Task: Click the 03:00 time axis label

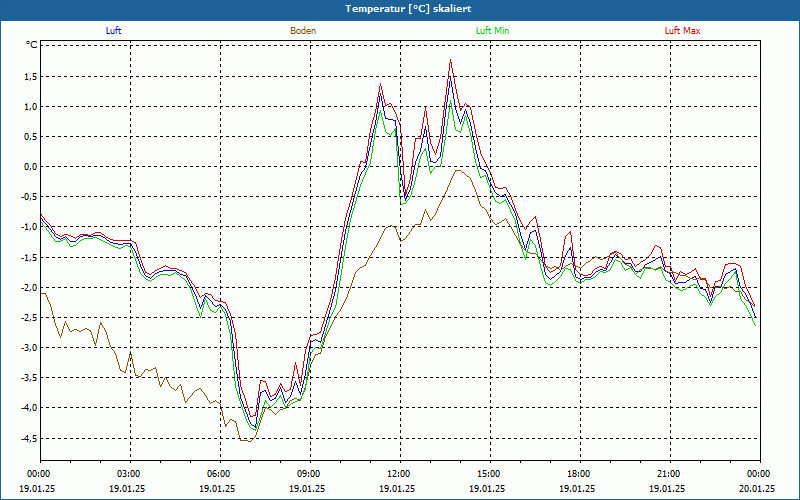Action: 131,474
